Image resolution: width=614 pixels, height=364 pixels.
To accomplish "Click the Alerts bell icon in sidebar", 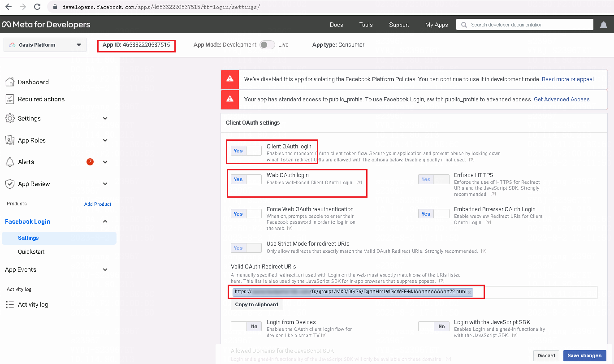I will click(9, 162).
